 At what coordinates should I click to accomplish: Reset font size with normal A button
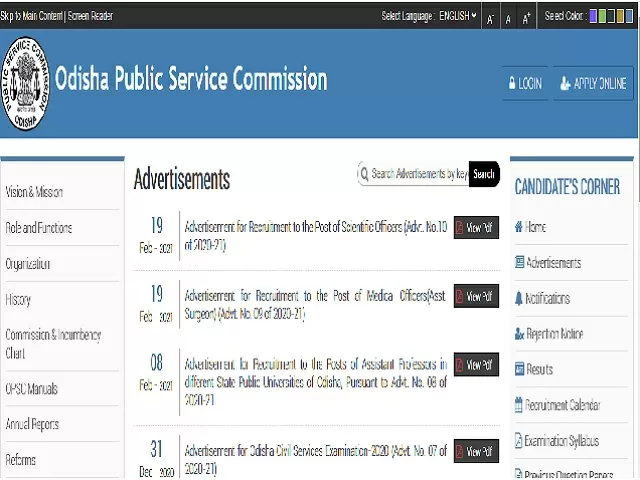click(x=508, y=19)
